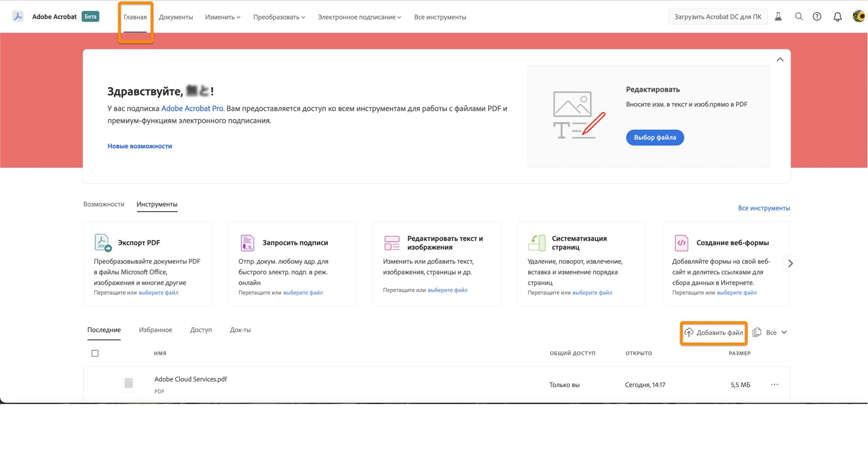Click the Create web form icon
The height and width of the screenshot is (457, 868).
click(681, 243)
